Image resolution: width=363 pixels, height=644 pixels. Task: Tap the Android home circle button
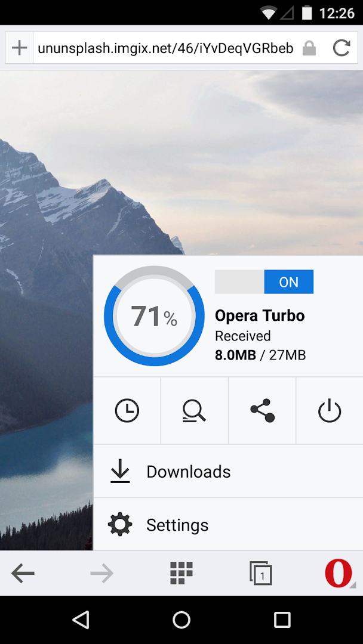pyautogui.click(x=181, y=620)
